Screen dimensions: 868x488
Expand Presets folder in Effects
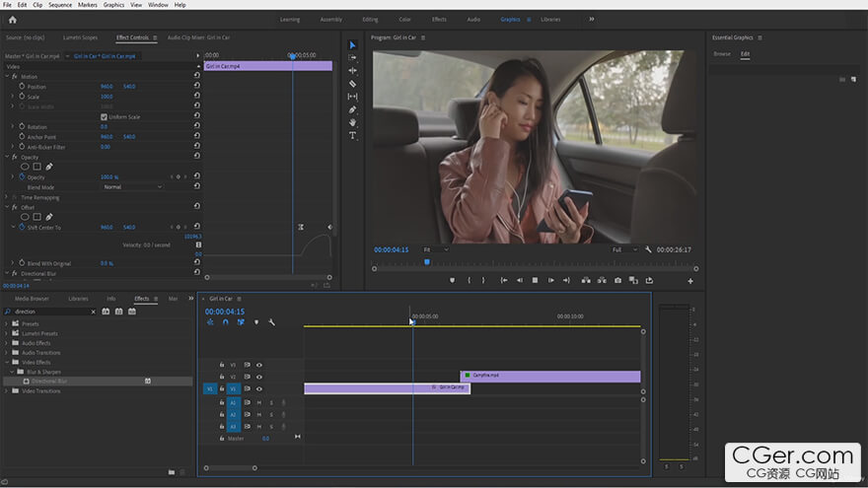[7, 323]
